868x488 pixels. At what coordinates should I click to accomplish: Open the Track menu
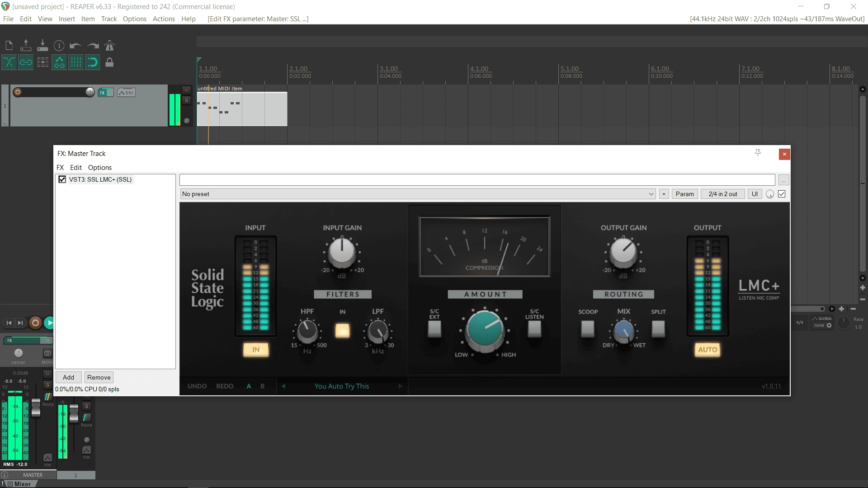coord(109,19)
